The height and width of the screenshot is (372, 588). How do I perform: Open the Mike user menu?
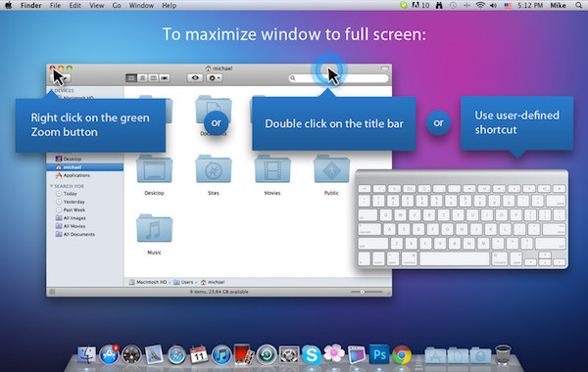[x=558, y=5]
